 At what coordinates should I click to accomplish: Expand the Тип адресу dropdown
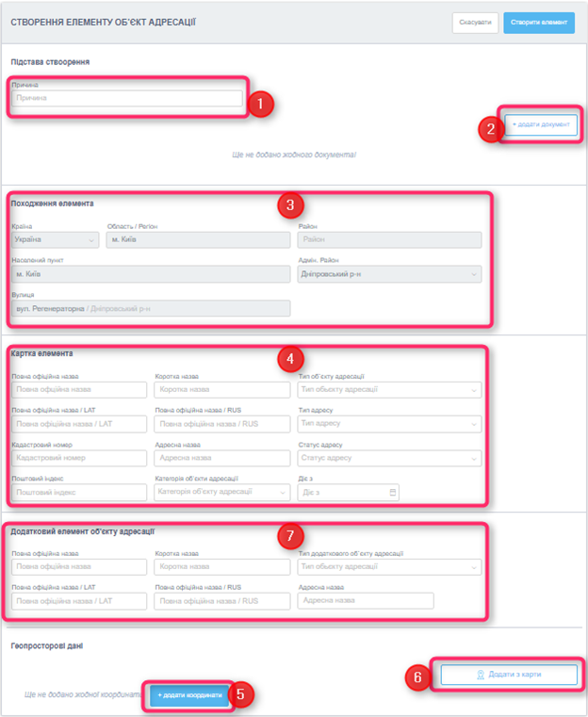pos(388,424)
